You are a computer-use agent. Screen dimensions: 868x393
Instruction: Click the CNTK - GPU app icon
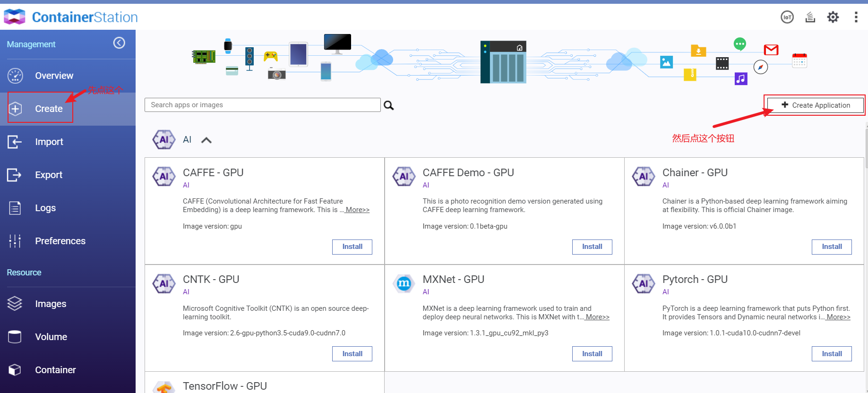click(x=164, y=283)
